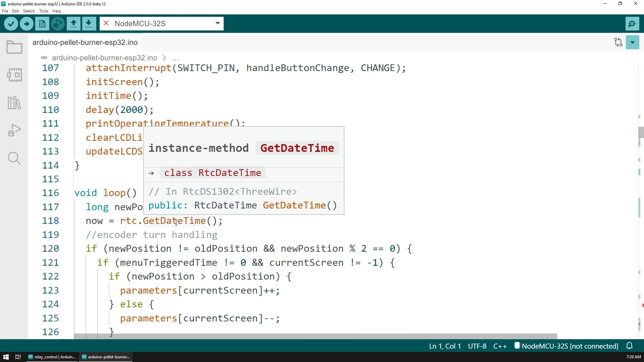Start debugging with the debug toolbar icon

click(x=58, y=24)
